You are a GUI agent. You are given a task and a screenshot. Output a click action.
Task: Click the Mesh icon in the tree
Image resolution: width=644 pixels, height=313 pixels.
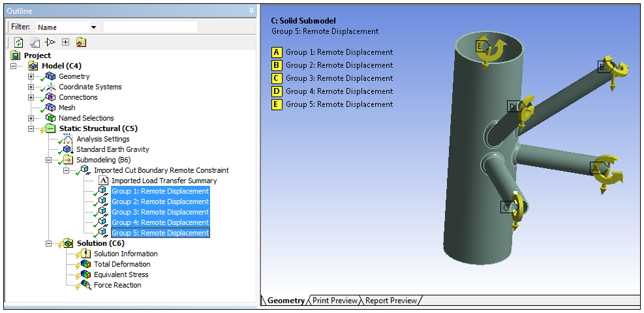point(50,108)
